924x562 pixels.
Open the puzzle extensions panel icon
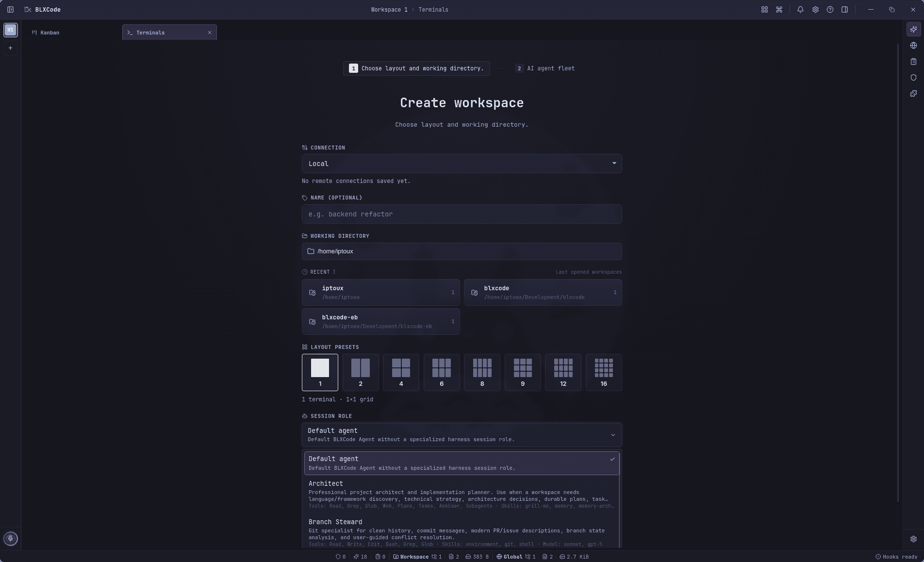click(913, 94)
